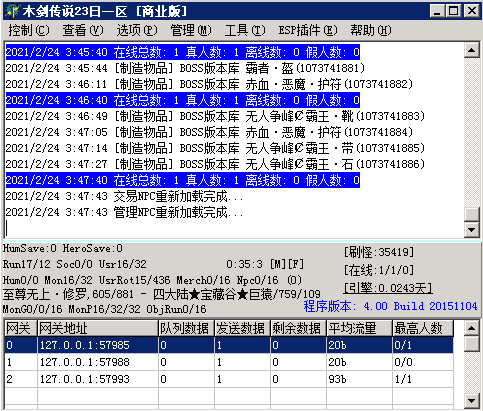Open the 工具(T) menu
483x411 pixels.
point(245,30)
